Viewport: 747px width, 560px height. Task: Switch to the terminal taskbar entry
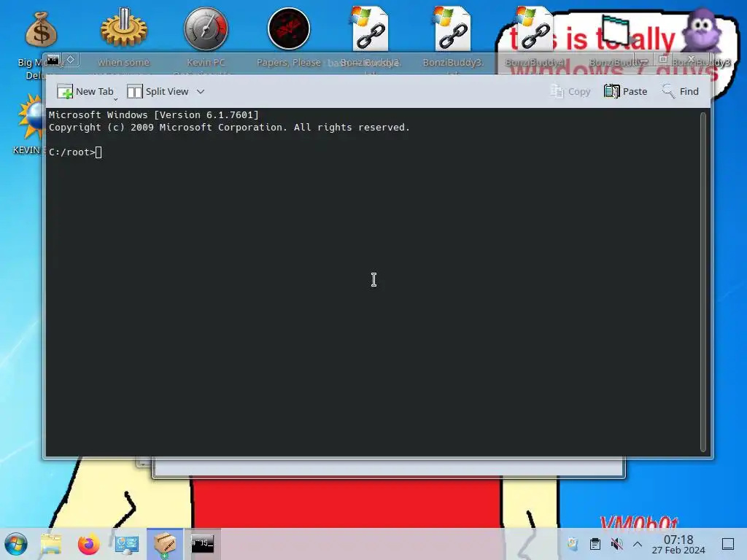[203, 544]
